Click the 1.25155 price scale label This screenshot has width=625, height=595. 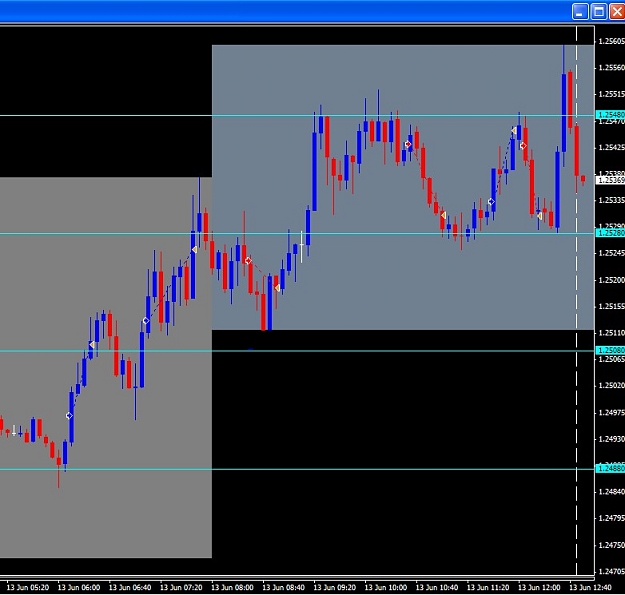(611, 306)
